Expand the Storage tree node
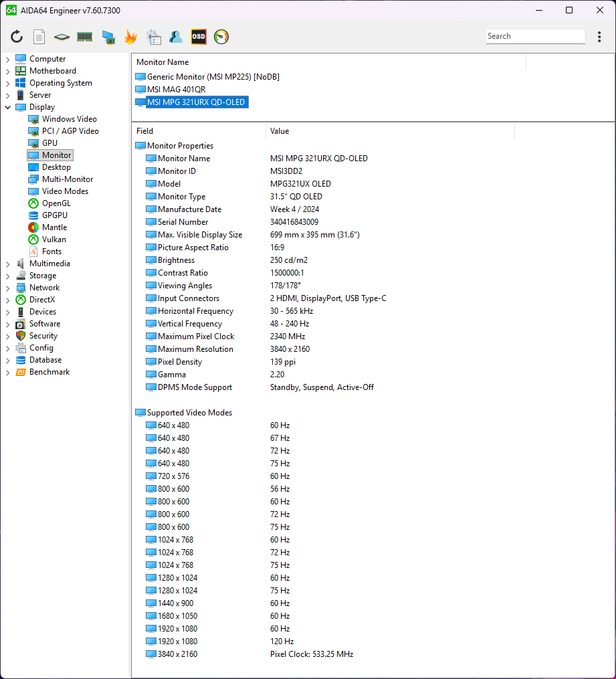 [x=7, y=276]
